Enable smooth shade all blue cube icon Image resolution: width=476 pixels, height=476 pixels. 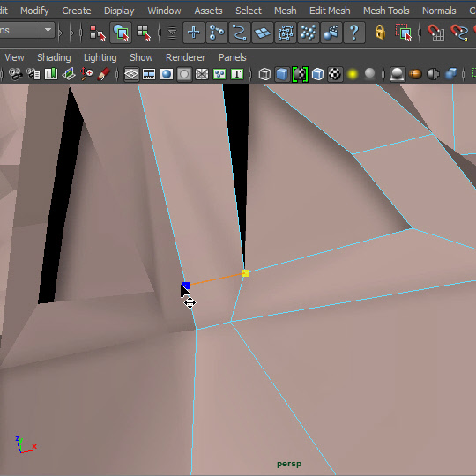pos(282,74)
